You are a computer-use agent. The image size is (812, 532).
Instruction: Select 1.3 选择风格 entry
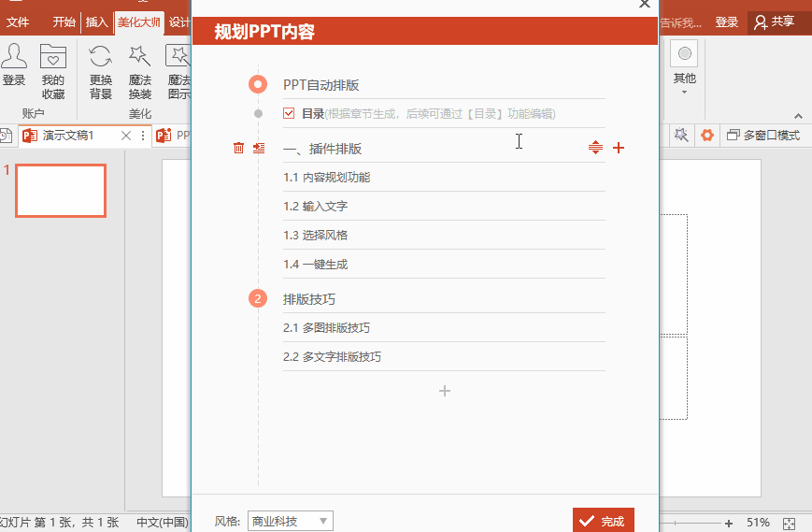click(444, 236)
